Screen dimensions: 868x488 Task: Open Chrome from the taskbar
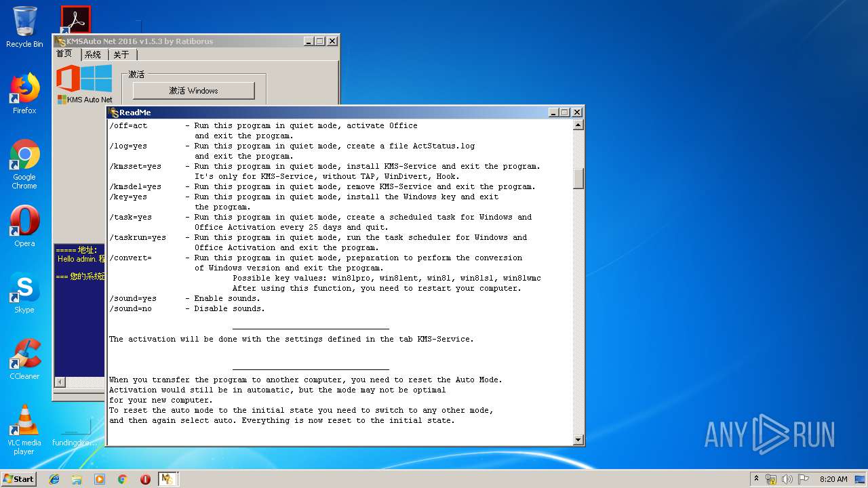(x=122, y=479)
